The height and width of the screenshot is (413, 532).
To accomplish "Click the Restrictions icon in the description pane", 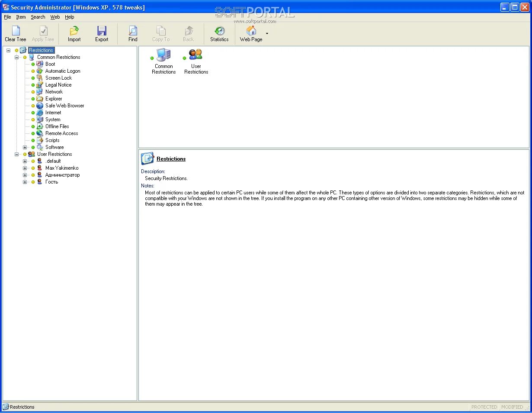I will pos(147,158).
